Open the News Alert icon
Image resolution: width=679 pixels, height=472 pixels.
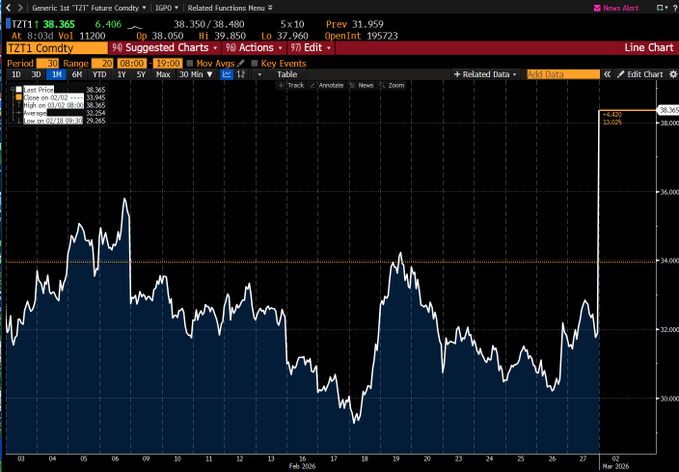tap(597, 7)
